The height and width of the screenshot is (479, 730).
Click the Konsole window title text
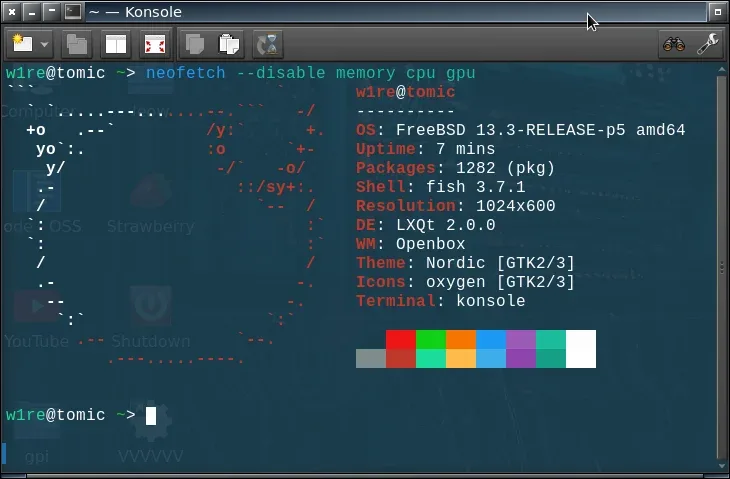pyautogui.click(x=153, y=12)
